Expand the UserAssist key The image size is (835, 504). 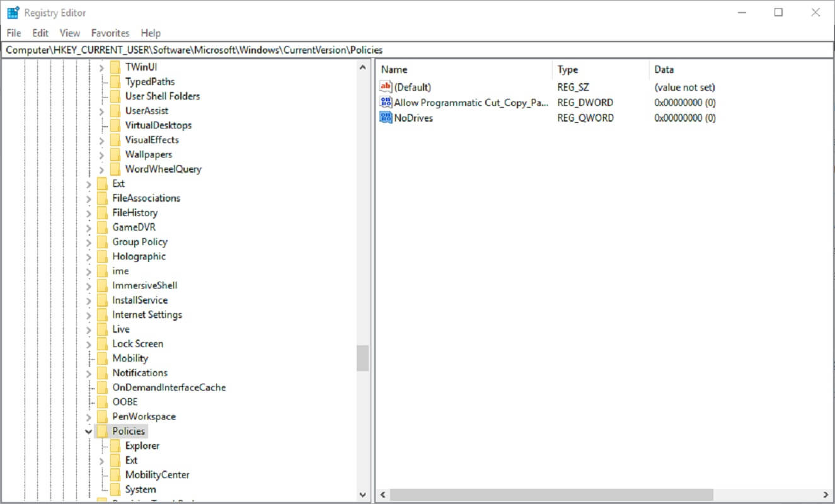101,110
